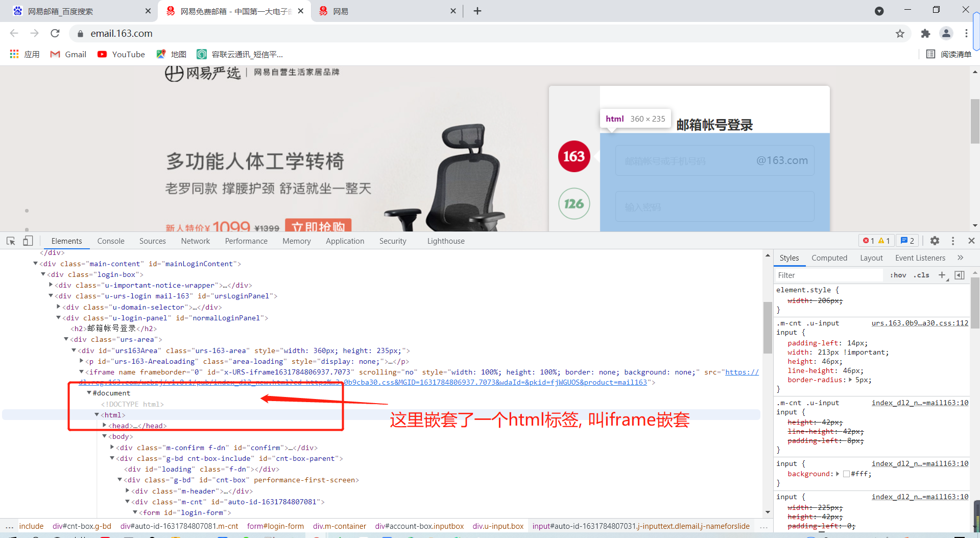Expand the background property shorthand
This screenshot has width=980, height=538.
pos(838,474)
